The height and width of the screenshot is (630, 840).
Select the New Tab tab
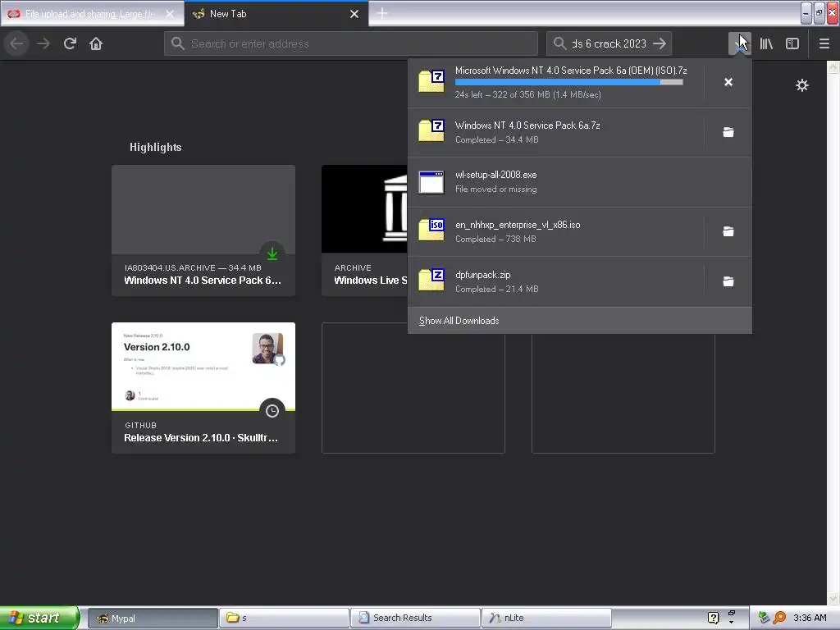pos(276,14)
